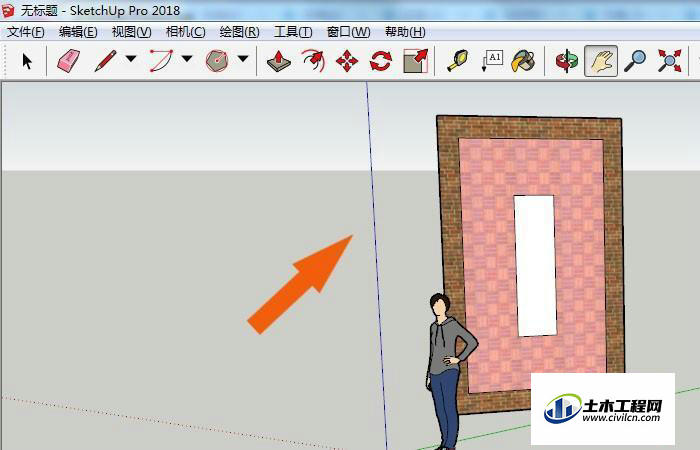Open the 文件(F) menu
The height and width of the screenshot is (450, 700).
(25, 32)
